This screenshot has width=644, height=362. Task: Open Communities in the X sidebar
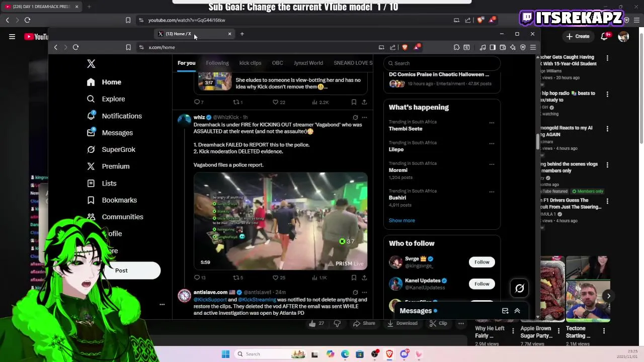pos(115,217)
